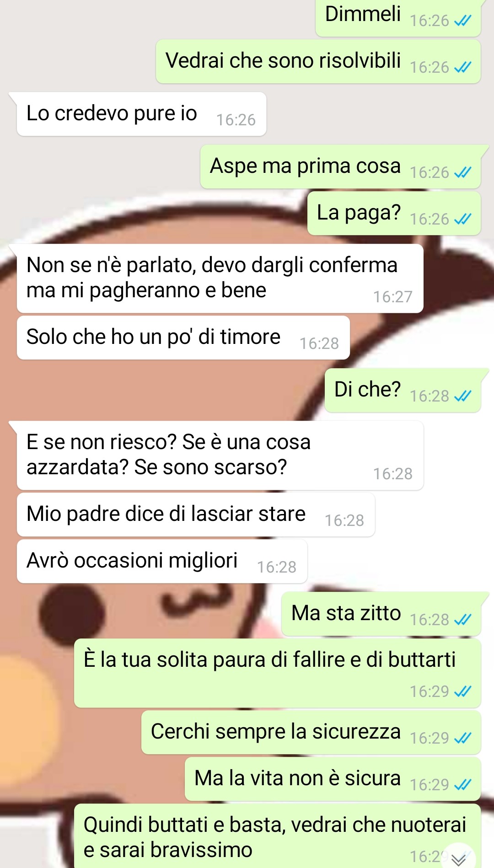Tap double check marks beside 'Di che?'
Viewport: 494px width, 868px height.
[462, 396]
